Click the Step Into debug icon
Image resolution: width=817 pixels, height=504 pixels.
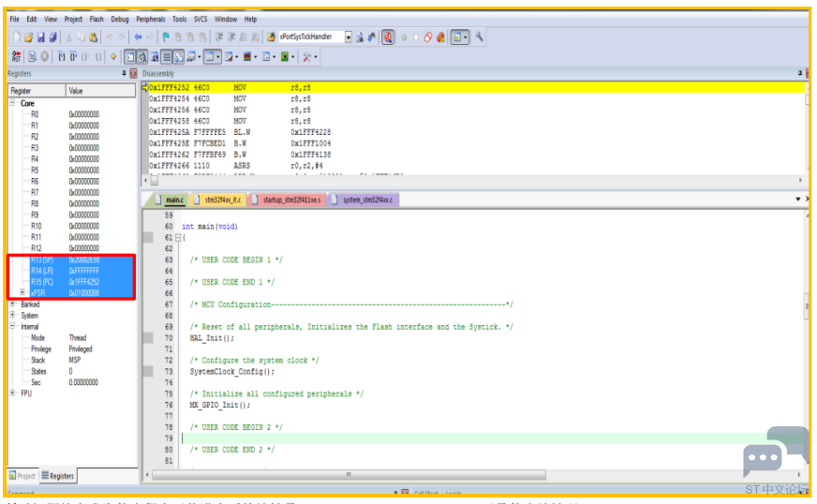point(61,56)
